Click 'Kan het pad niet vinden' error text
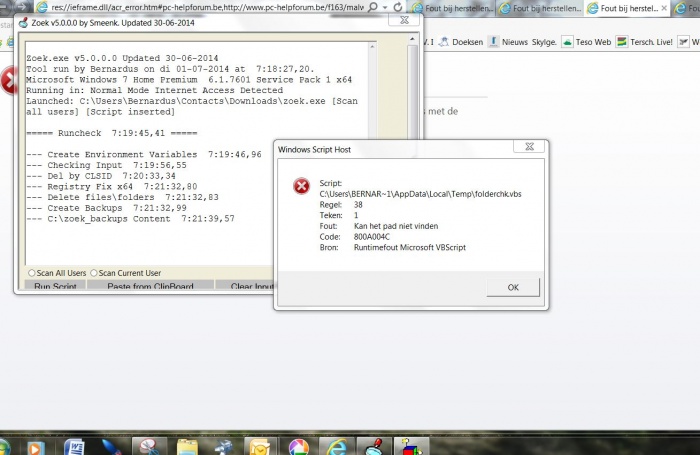This screenshot has width=700, height=455. (396, 226)
